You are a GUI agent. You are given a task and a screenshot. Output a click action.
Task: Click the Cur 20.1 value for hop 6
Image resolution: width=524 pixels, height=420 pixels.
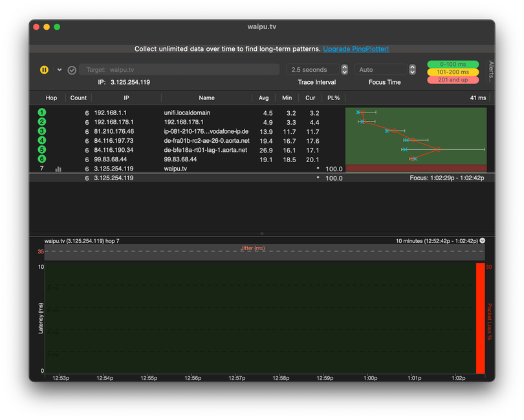(312, 160)
